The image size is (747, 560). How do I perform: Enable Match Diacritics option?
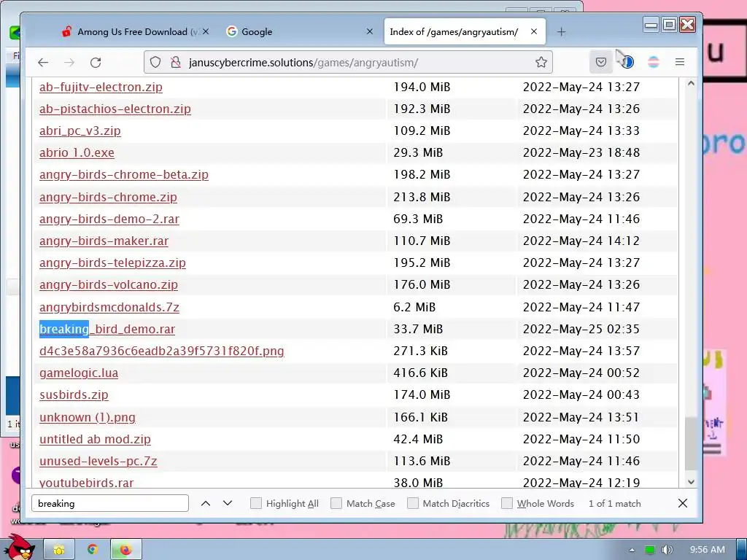click(413, 503)
